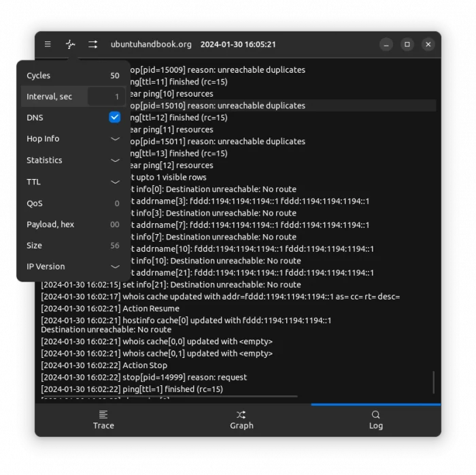Click the Log tab magnifier icon
Viewport: 476px width, 475px height.
375,414
